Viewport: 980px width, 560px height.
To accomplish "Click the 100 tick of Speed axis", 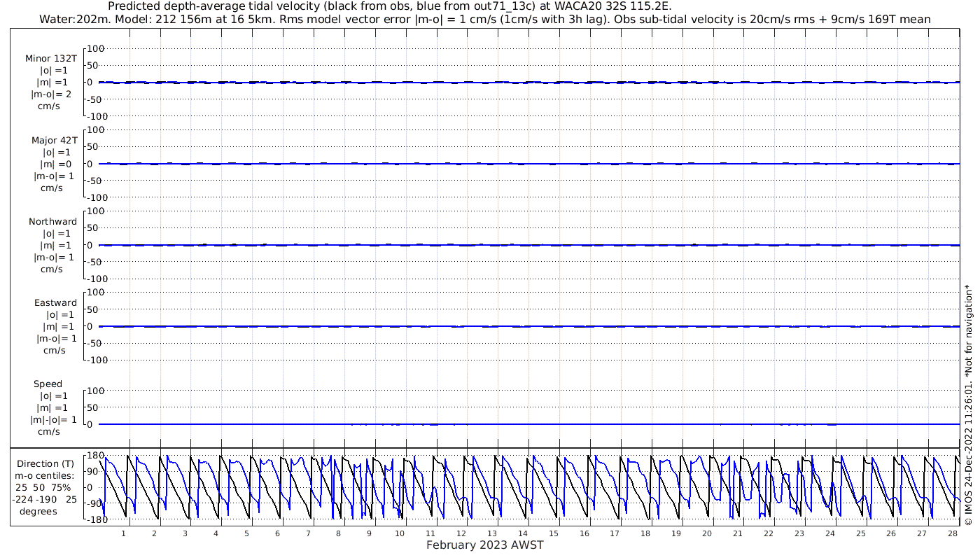I will point(95,391).
